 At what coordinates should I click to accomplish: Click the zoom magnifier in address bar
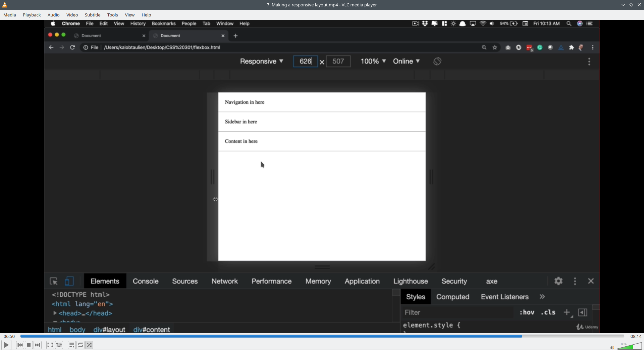point(484,47)
